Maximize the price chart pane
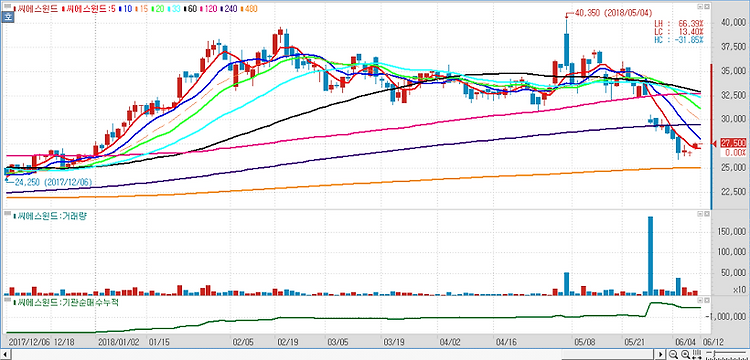The width and height of the screenshot is (750, 360). [x=706, y=8]
